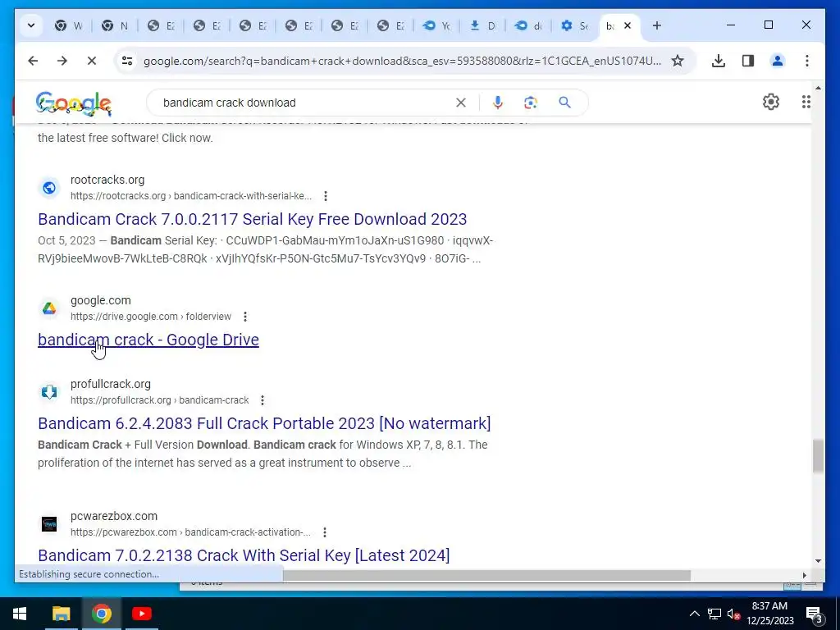This screenshot has height=630, width=840.
Task: Click the pcwarezbox.com site name text
Action: click(113, 517)
